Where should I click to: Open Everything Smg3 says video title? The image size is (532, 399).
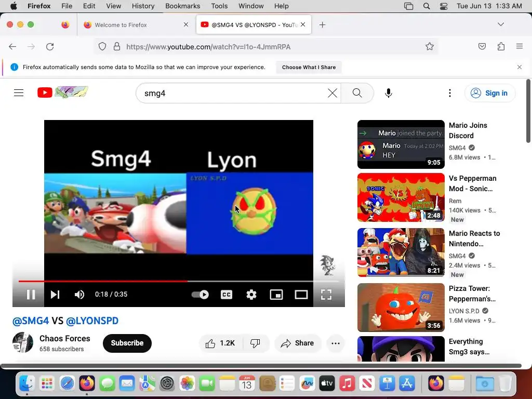tap(469, 347)
